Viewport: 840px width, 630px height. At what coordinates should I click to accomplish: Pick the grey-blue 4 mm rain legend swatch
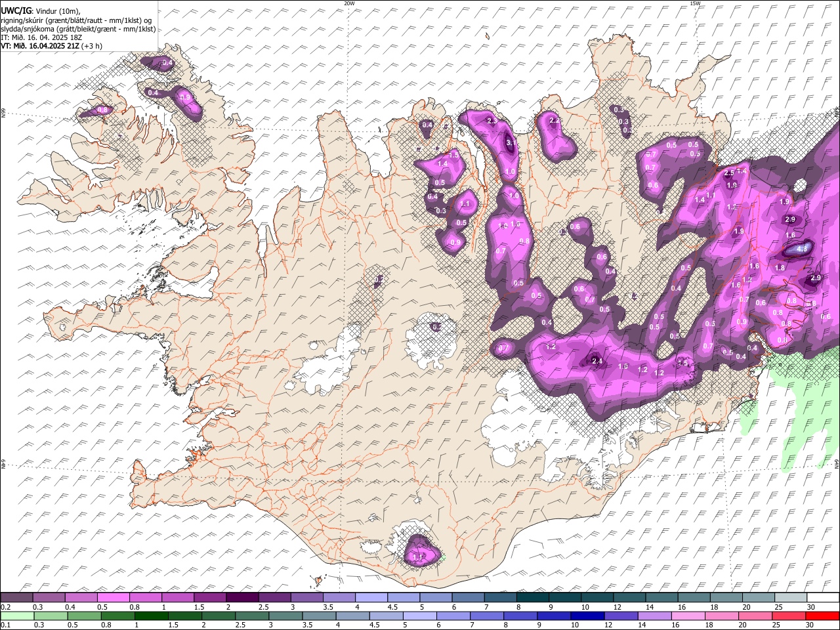tap(352, 616)
